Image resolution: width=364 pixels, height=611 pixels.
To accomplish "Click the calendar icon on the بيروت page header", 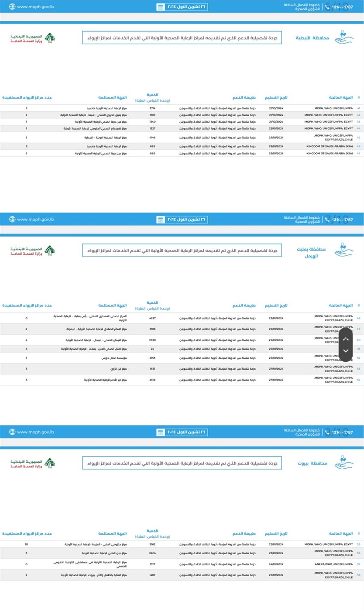I will [x=160, y=432].
